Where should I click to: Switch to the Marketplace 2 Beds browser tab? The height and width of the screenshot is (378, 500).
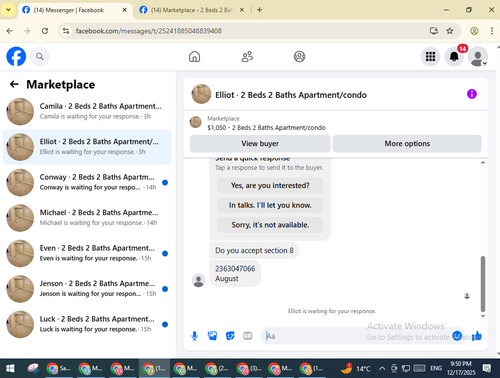(191, 10)
